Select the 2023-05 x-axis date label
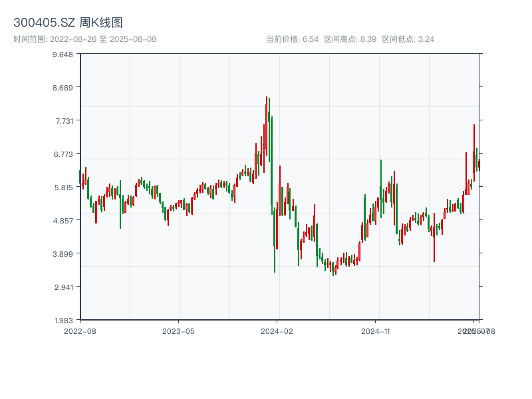Image resolution: width=532 pixels, height=399 pixels. (x=178, y=331)
